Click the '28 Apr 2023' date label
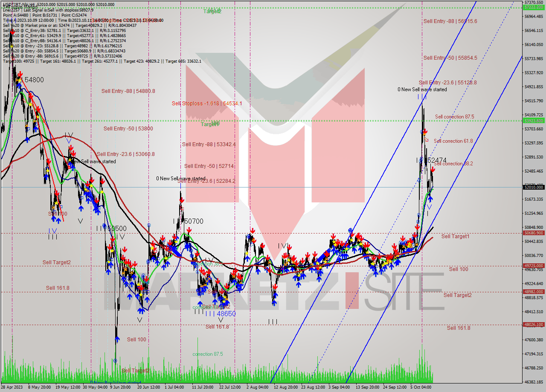This screenshot has width=546, height=392. (12, 388)
